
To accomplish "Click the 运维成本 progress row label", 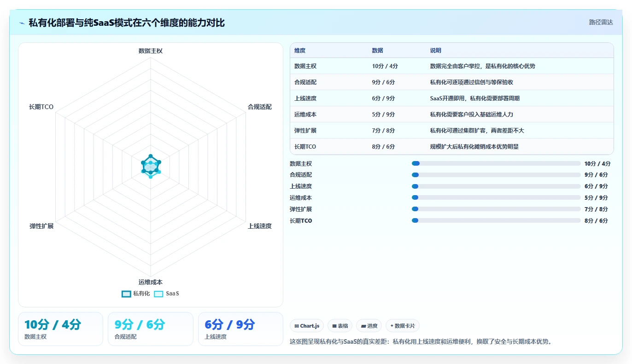I will tap(301, 198).
